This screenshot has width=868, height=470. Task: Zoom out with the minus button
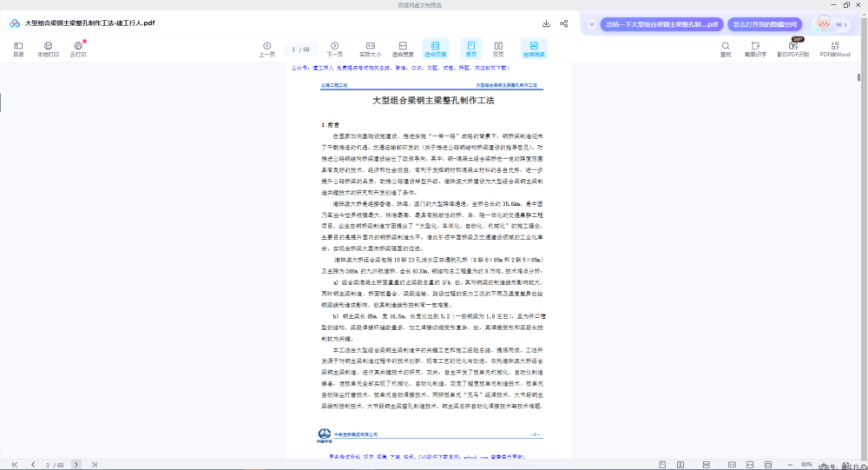[790, 465]
